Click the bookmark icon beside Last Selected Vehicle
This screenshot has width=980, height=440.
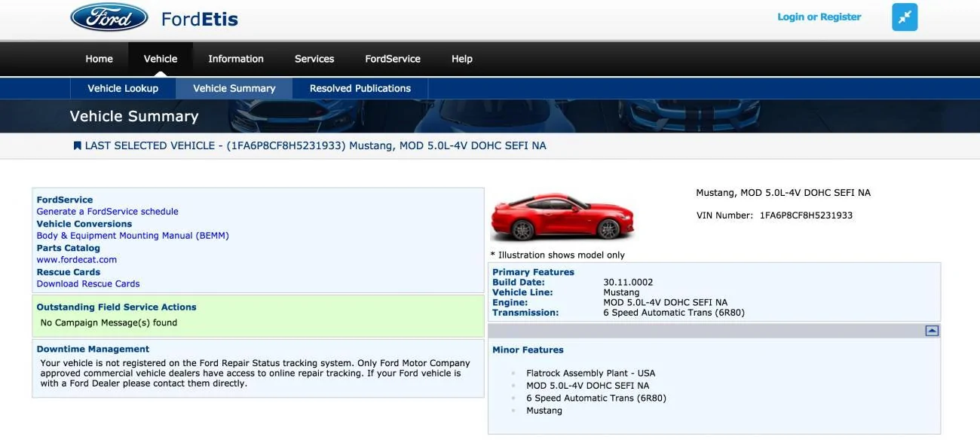[77, 145]
